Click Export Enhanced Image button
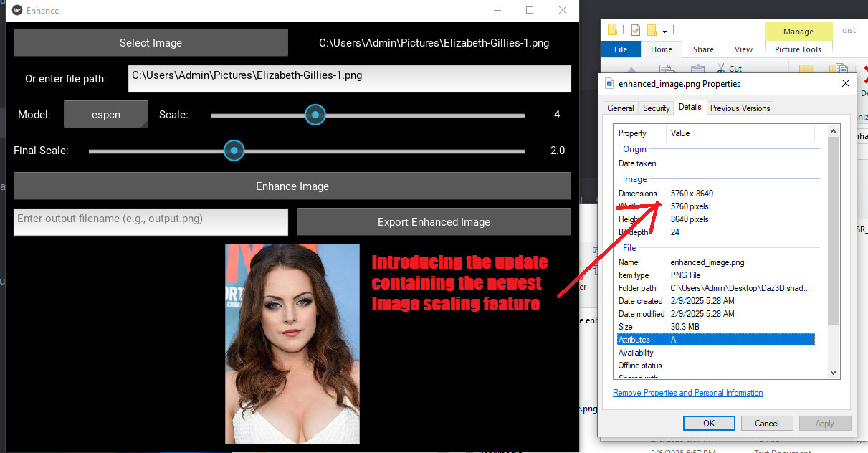Viewport: 868px width, 453px height. tap(434, 222)
